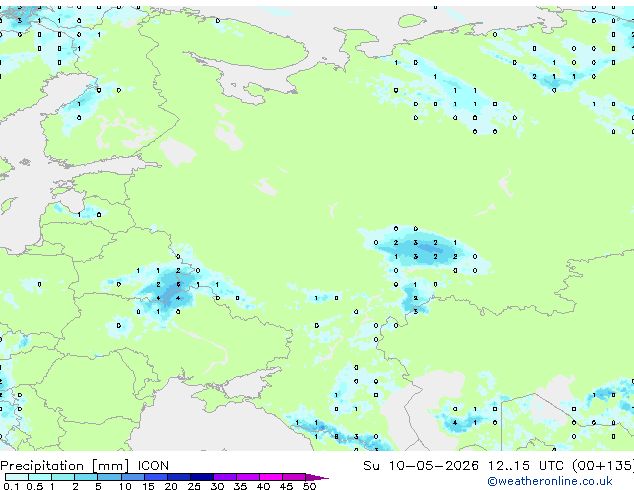Click the "50" legend label
634x490 pixels.
(309, 486)
